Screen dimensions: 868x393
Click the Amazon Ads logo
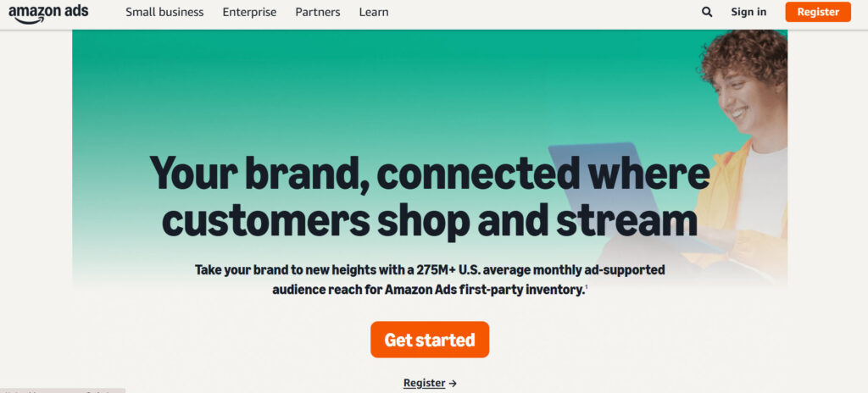pyautogui.click(x=48, y=13)
